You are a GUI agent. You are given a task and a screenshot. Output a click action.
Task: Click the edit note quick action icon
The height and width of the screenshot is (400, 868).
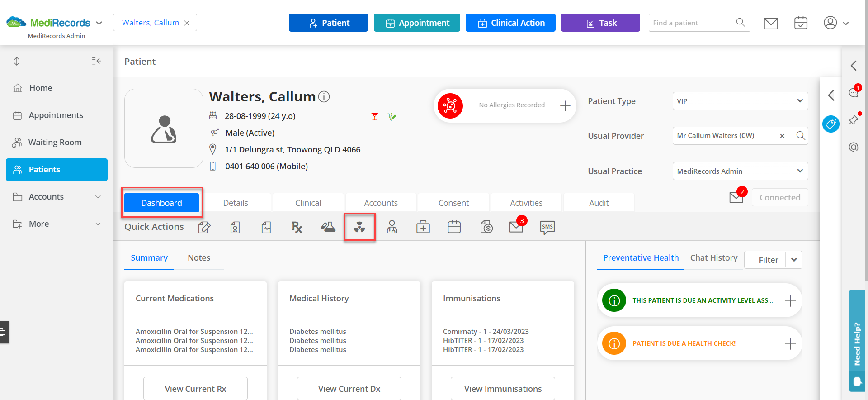pos(204,227)
